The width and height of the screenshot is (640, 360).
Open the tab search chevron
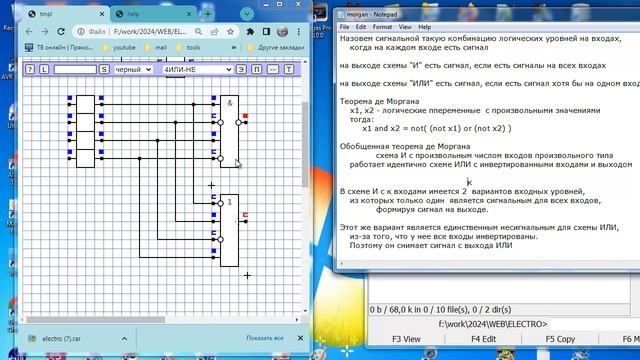click(x=247, y=14)
